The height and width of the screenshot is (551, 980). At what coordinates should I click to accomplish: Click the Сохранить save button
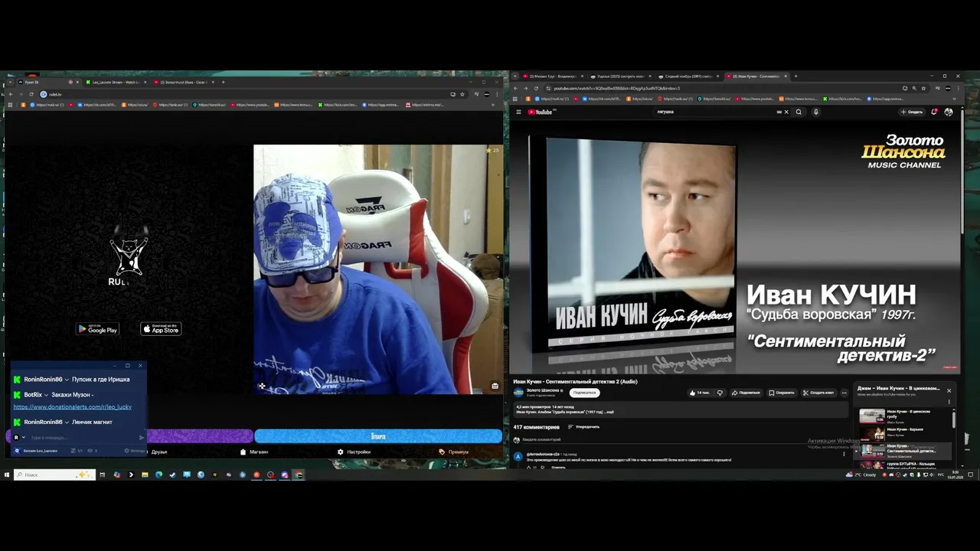(782, 393)
